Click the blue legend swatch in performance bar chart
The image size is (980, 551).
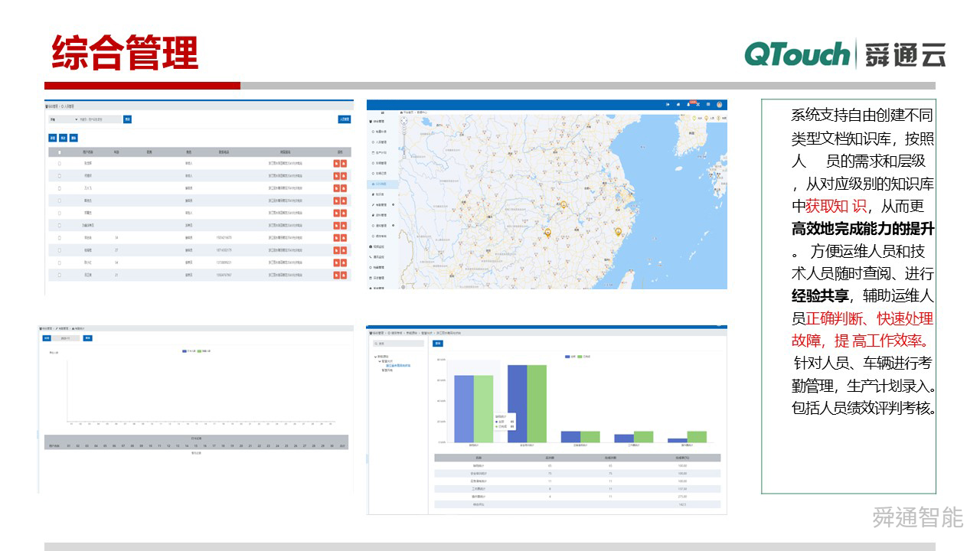[x=567, y=357]
